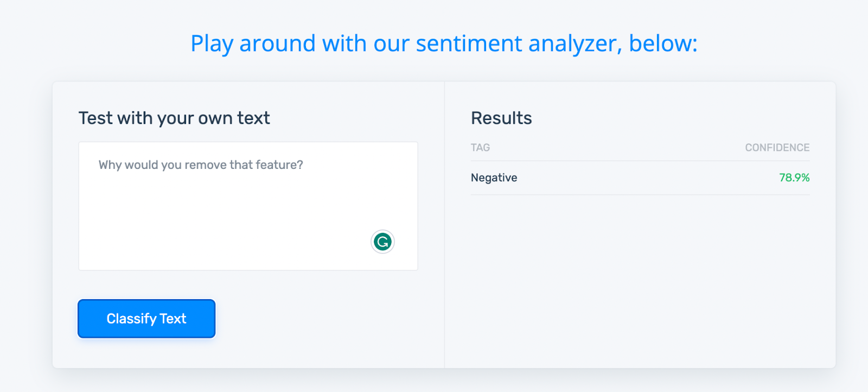Click the CONFIDENCE column header

click(777, 148)
